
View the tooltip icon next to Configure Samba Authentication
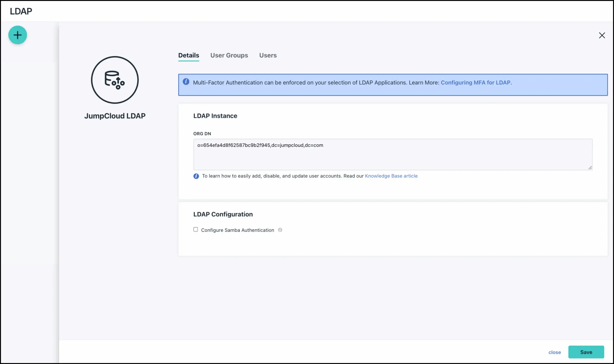point(280,230)
